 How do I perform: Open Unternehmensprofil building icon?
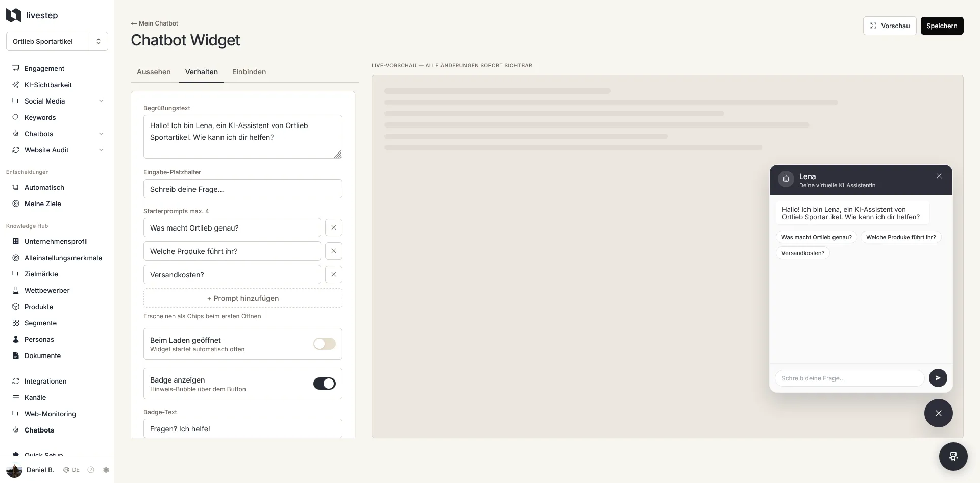[x=16, y=241]
